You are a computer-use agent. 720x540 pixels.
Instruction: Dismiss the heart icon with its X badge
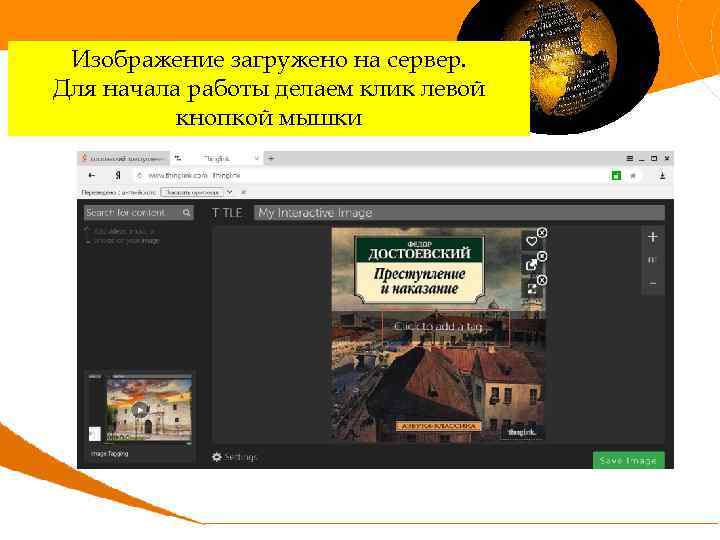[x=542, y=232]
